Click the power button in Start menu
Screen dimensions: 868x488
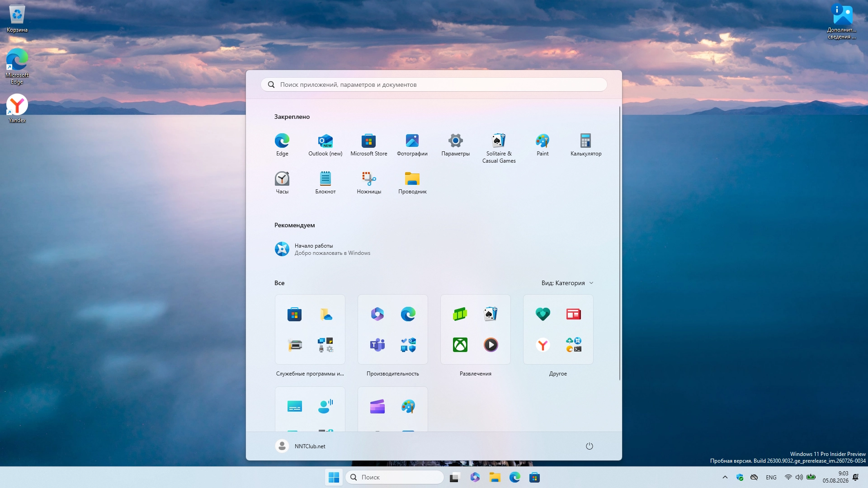point(590,446)
